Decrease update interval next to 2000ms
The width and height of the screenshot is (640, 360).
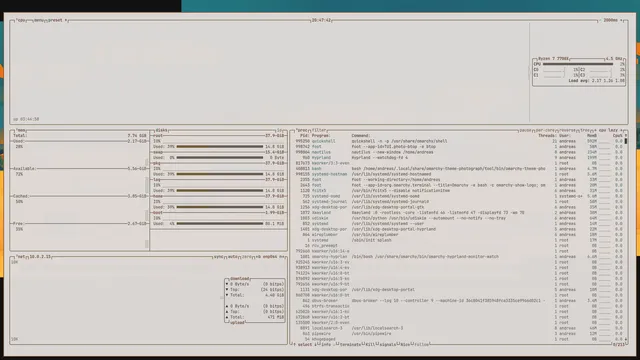coord(601,20)
